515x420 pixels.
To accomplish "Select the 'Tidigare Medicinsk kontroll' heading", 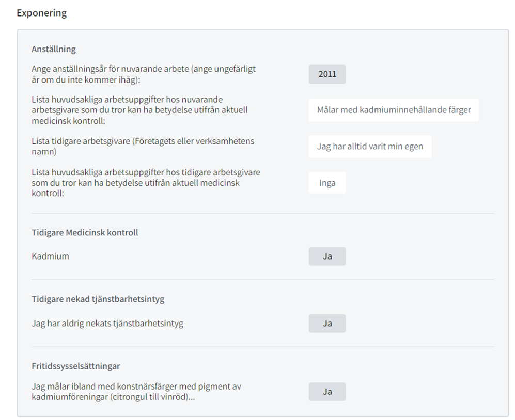I will 85,232.
